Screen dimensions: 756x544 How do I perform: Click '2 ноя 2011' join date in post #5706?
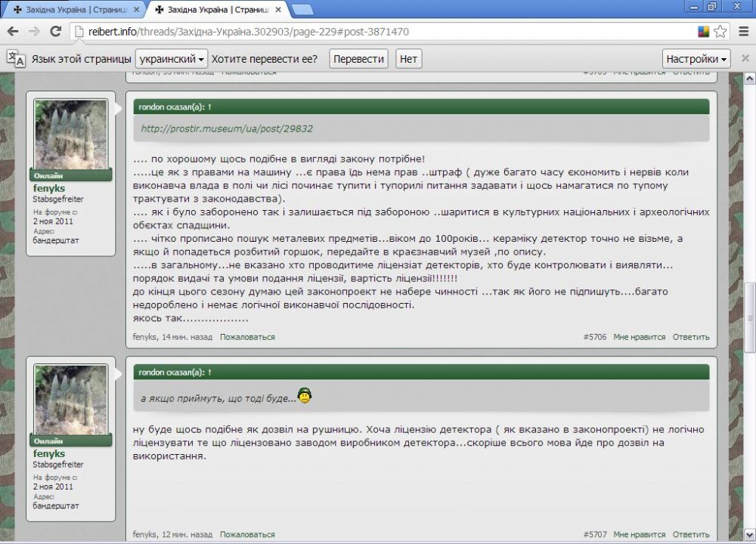coord(53,221)
